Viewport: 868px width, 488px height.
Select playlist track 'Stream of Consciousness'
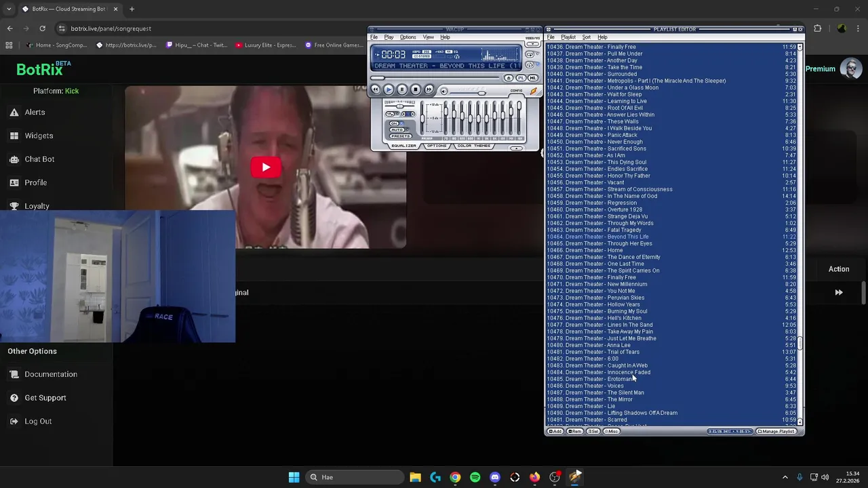(x=671, y=189)
